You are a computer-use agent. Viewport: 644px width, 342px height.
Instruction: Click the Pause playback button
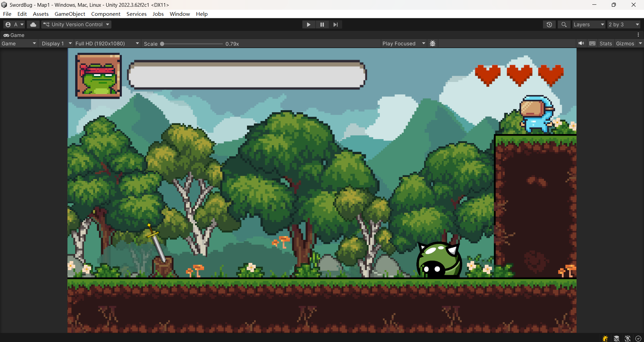point(322,25)
